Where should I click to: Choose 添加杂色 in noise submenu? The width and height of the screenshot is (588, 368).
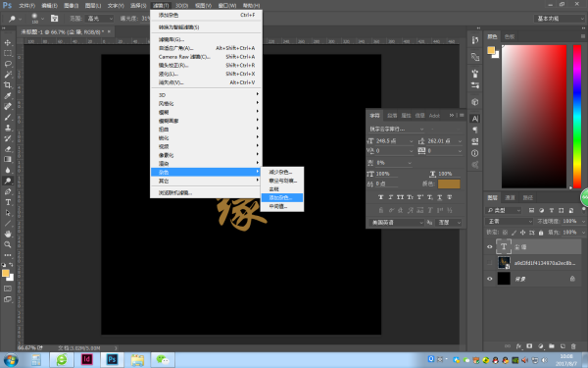click(x=282, y=197)
